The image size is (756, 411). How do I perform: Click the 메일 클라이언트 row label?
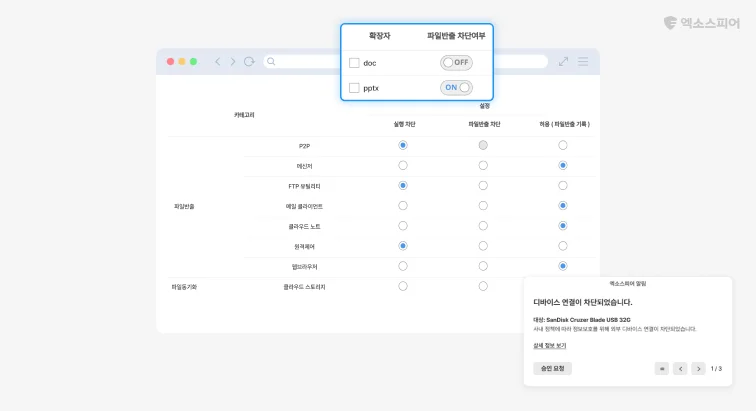(304, 206)
